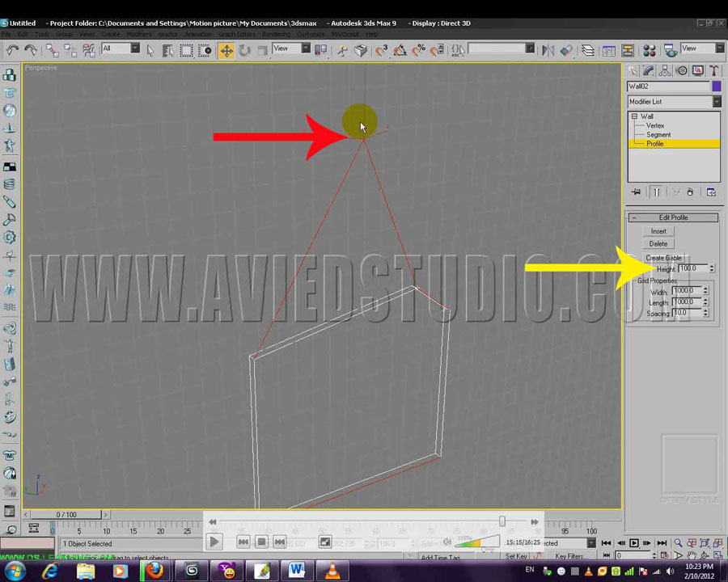Switch to the Utilities command panel

coord(714,70)
